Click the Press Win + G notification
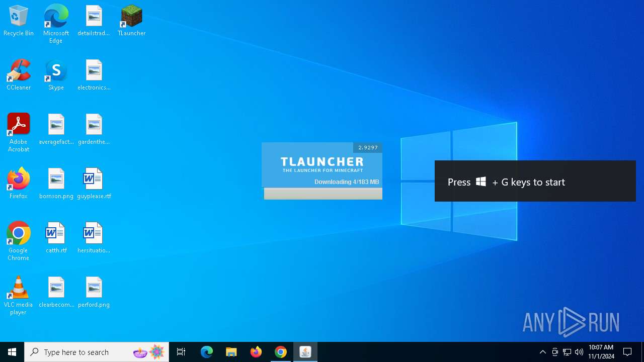 click(x=535, y=181)
